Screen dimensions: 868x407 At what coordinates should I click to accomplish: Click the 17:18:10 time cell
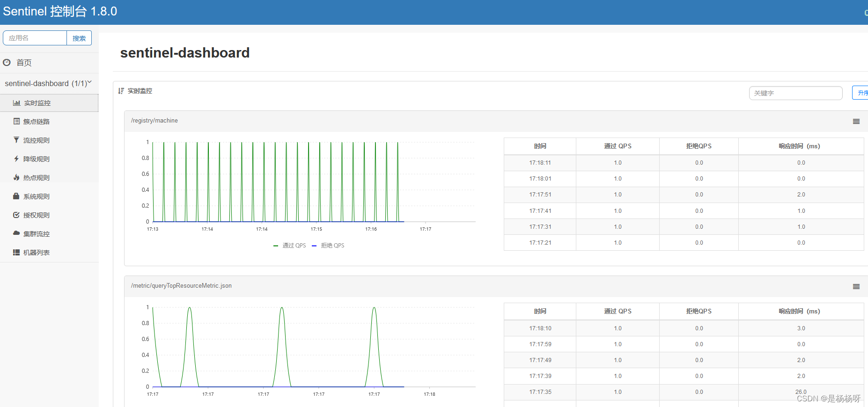[x=540, y=328]
